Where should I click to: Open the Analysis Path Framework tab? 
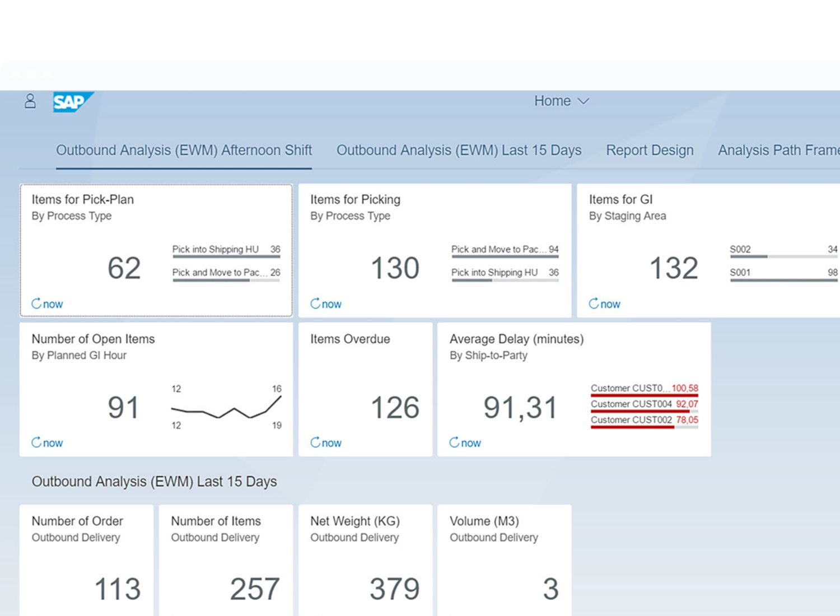778,151
